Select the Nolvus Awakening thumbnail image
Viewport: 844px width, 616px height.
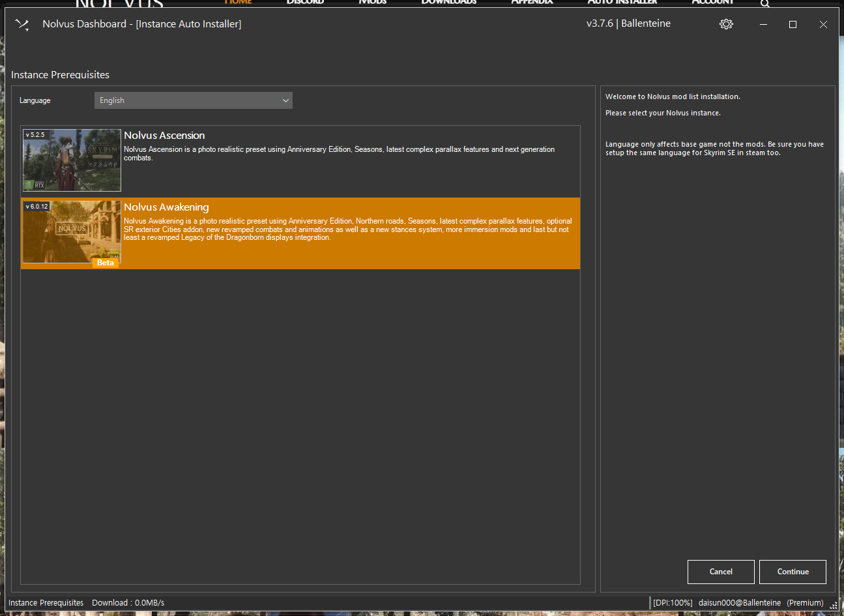pyautogui.click(x=72, y=232)
